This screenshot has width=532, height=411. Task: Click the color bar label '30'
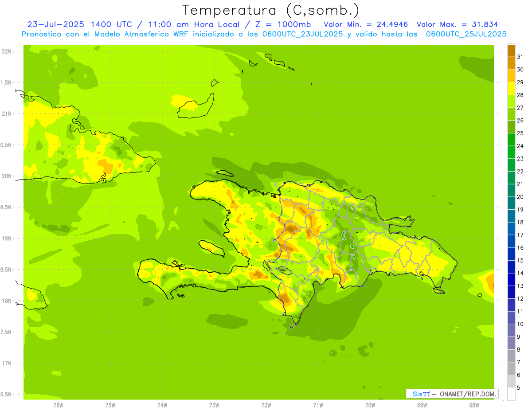click(520, 70)
